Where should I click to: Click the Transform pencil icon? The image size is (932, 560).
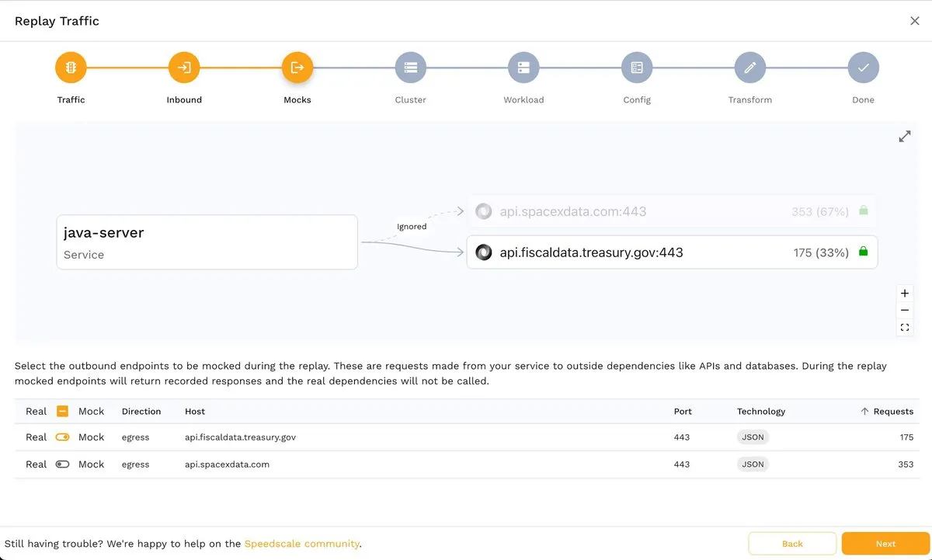click(x=749, y=68)
